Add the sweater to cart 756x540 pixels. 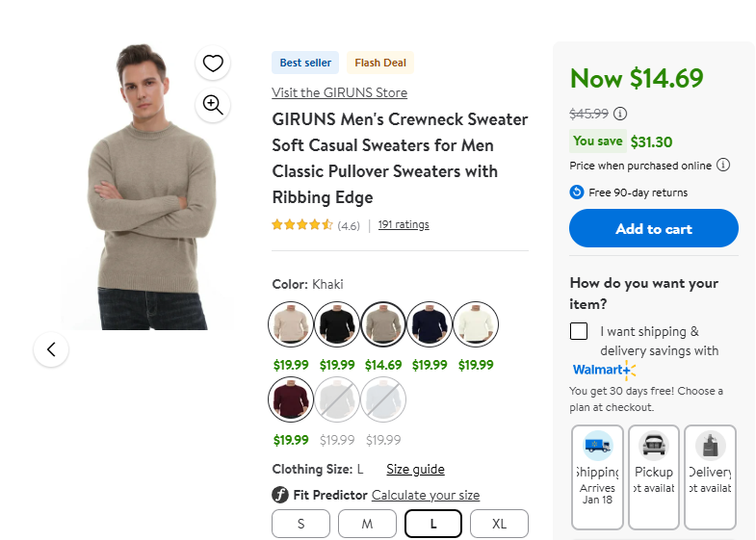[654, 229]
